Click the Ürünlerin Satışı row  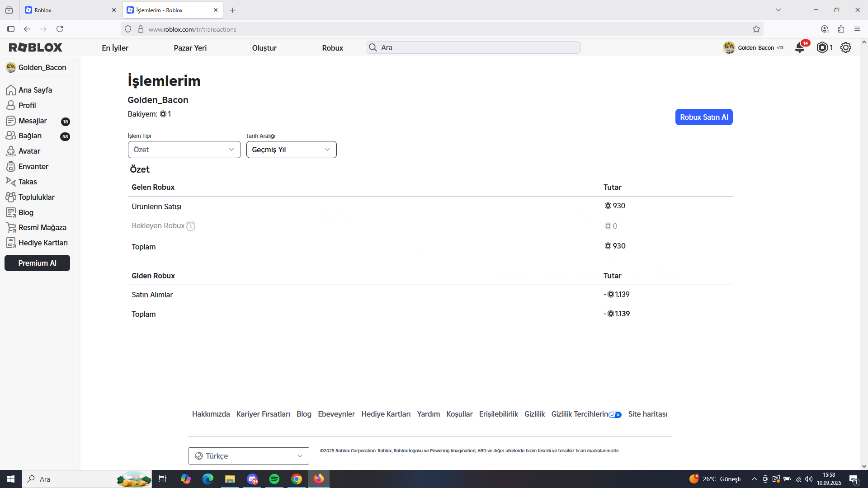tap(430, 206)
